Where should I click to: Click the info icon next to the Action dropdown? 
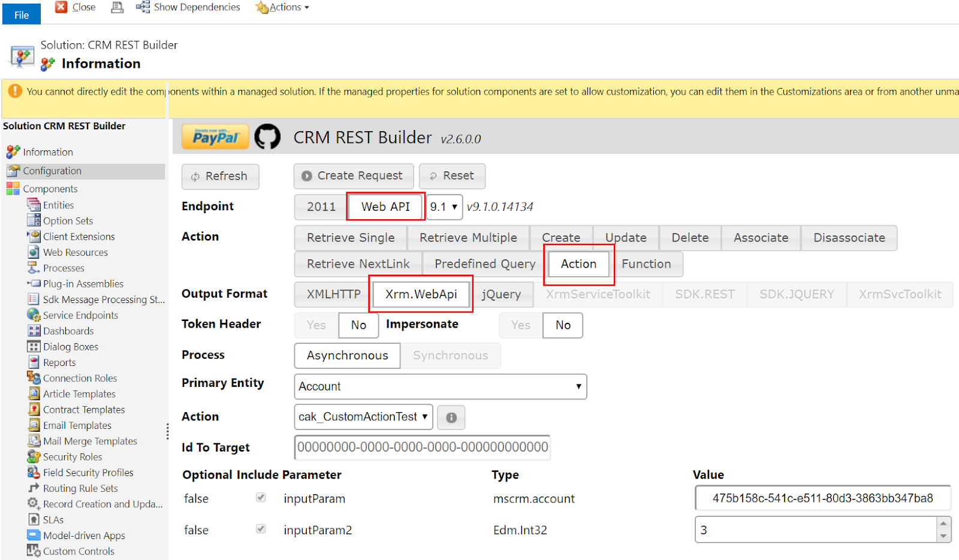pyautogui.click(x=451, y=417)
